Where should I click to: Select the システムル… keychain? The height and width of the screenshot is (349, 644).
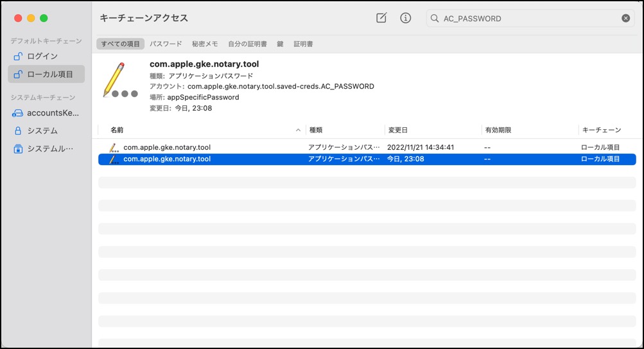pyautogui.click(x=46, y=149)
